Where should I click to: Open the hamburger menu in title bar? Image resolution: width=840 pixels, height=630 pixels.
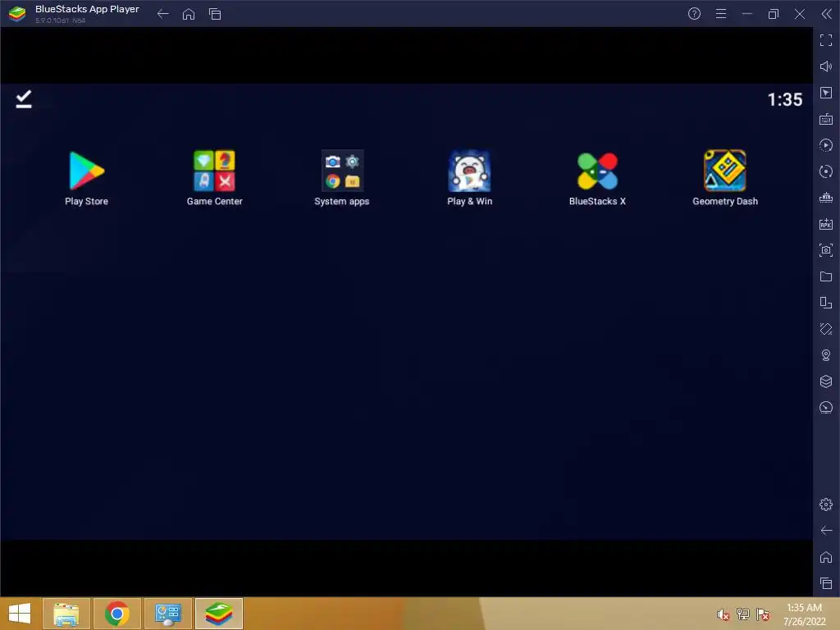721,14
